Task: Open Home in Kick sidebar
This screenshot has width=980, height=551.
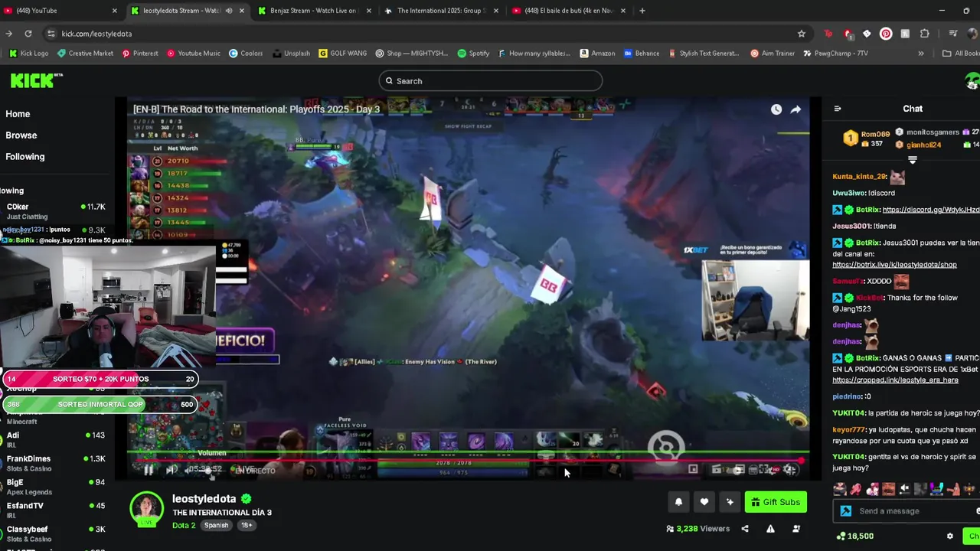Action: pyautogui.click(x=18, y=114)
